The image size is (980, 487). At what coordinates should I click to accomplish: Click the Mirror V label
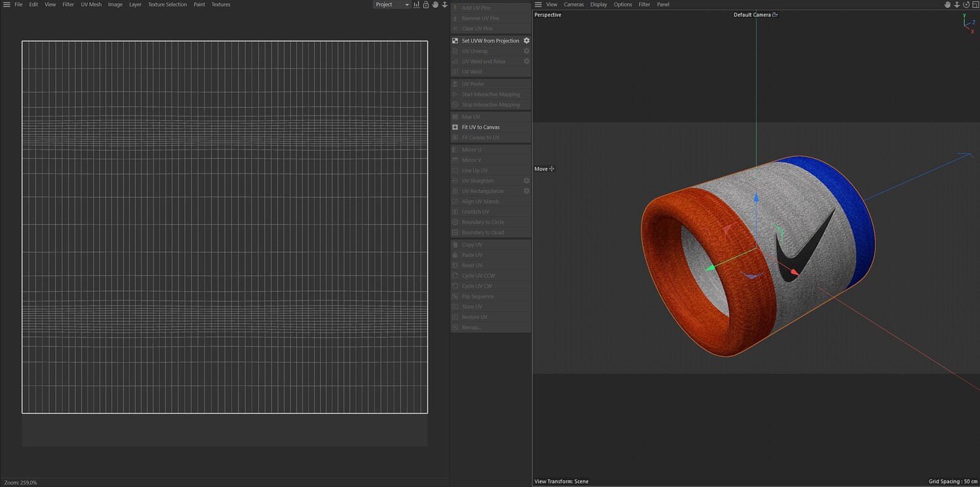click(x=472, y=161)
